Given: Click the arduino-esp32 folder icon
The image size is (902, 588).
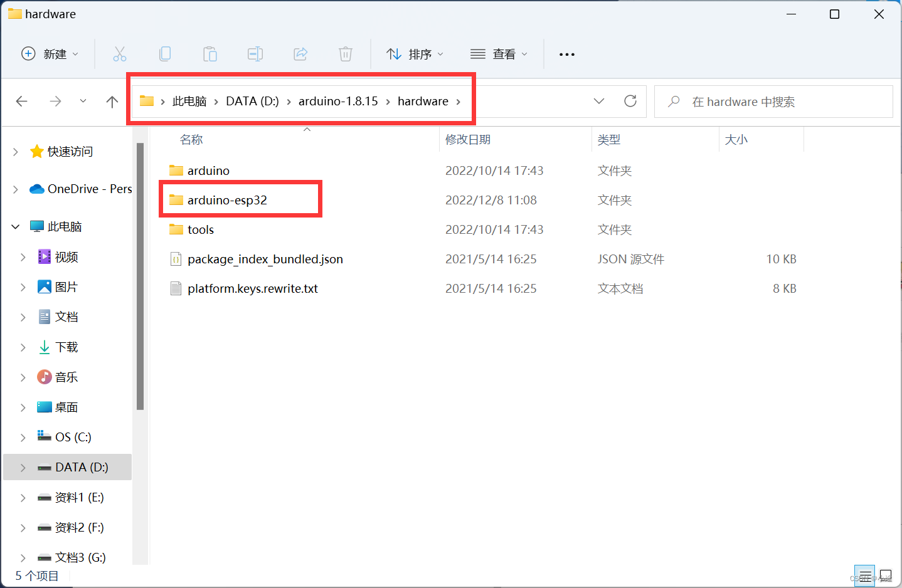Looking at the screenshot, I should (176, 200).
